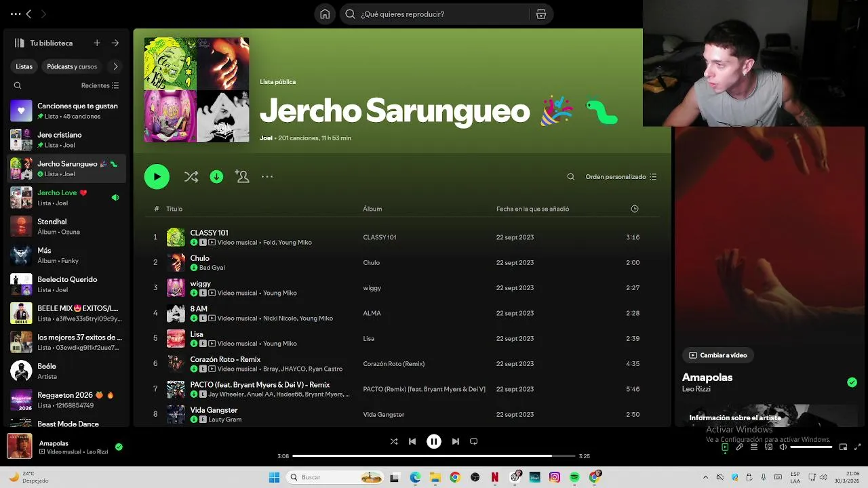Toggle saved checkmark in bottom now-playing bar
The height and width of the screenshot is (488, 868).
[x=119, y=447]
